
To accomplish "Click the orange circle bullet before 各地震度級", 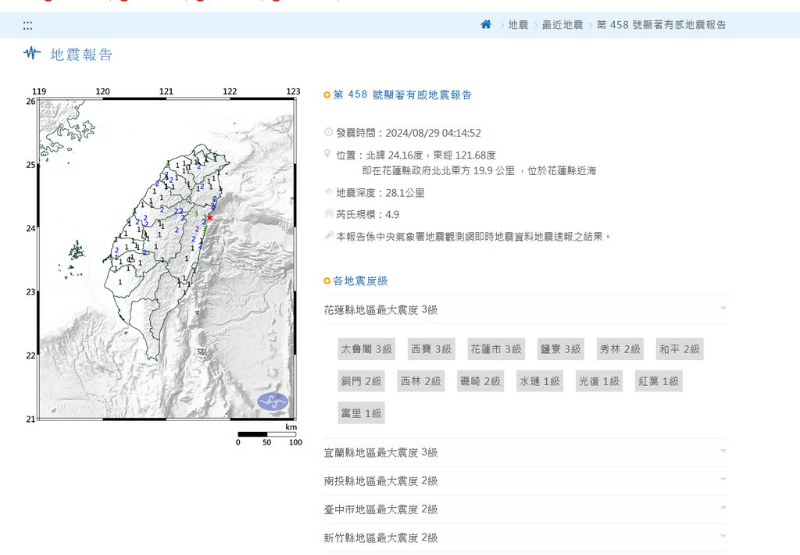I will tap(327, 281).
